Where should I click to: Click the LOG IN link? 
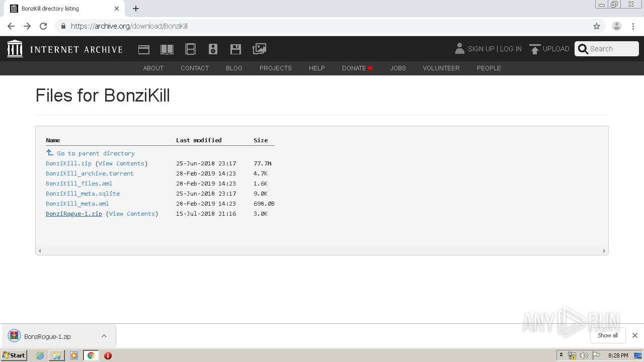pos(511,49)
